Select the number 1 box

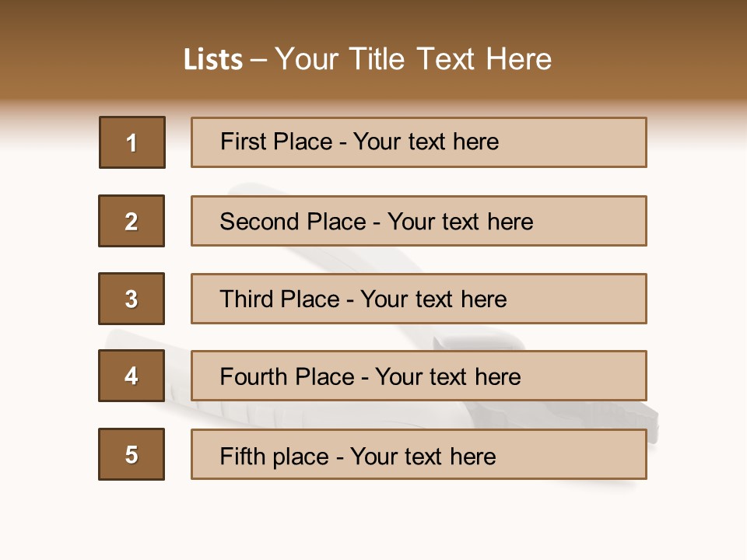tap(132, 142)
